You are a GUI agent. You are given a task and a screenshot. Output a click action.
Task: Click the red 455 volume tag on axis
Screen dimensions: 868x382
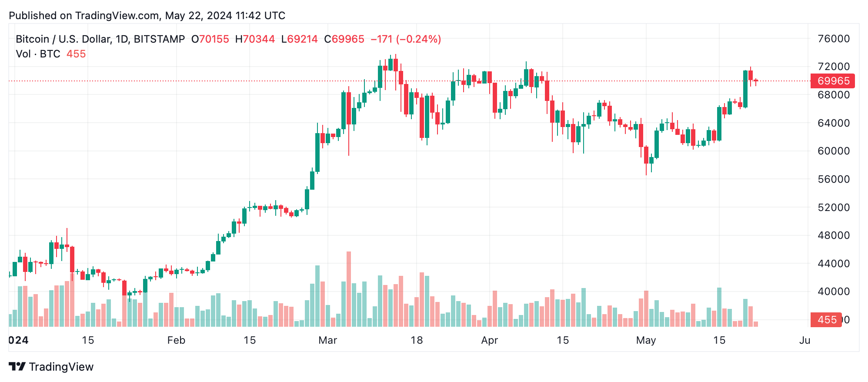click(826, 320)
